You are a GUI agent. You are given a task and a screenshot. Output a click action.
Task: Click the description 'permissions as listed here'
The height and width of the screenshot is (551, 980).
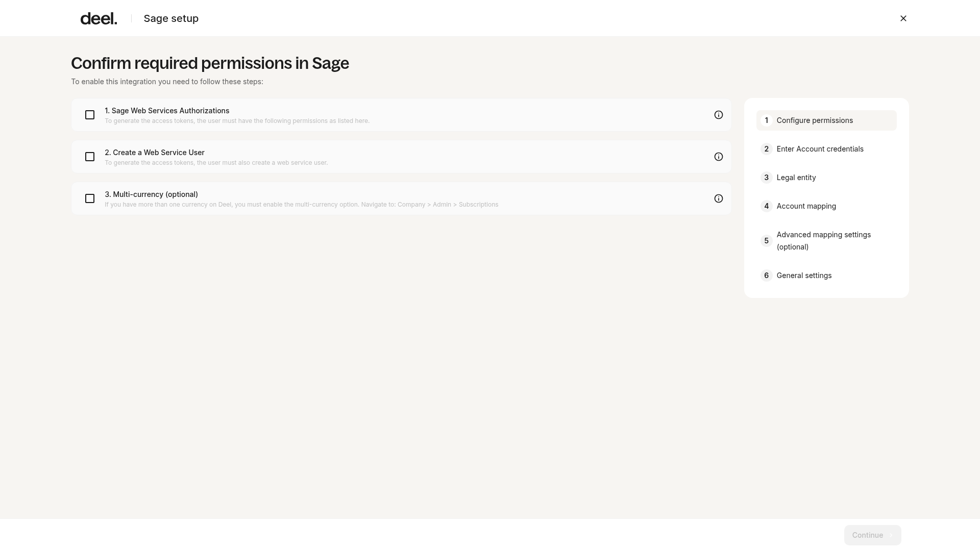point(331,121)
